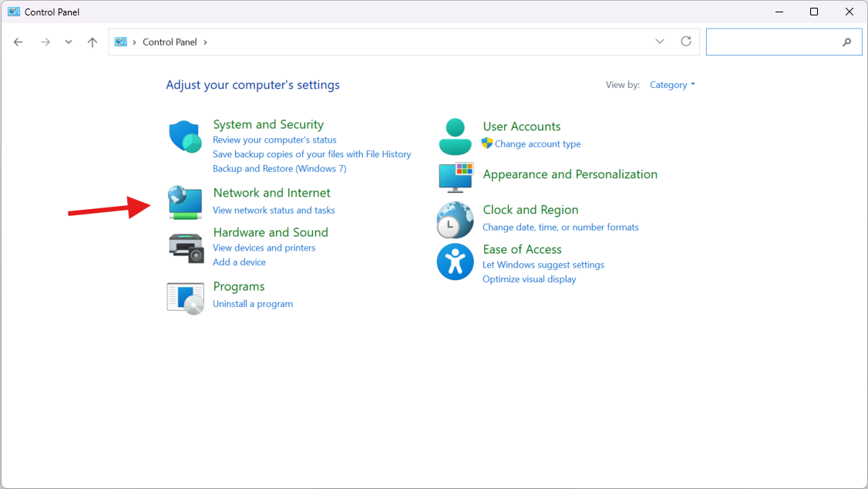Click the Control Panel breadcrumb
Viewport: 868px width, 489px height.
pyautogui.click(x=170, y=42)
